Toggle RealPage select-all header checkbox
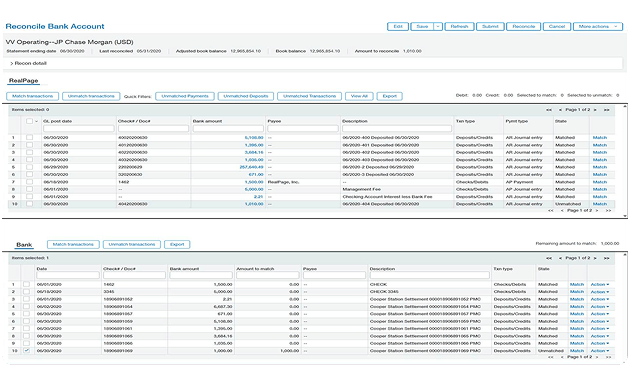The height and width of the screenshot is (388, 630). tap(29, 121)
